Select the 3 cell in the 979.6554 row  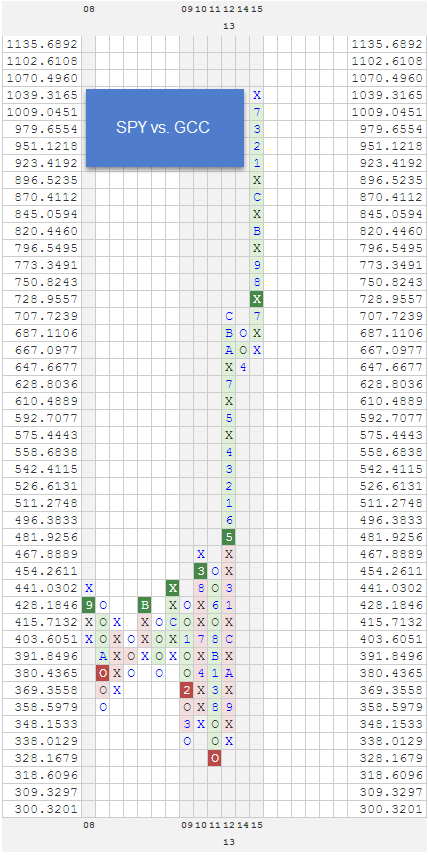point(257,129)
